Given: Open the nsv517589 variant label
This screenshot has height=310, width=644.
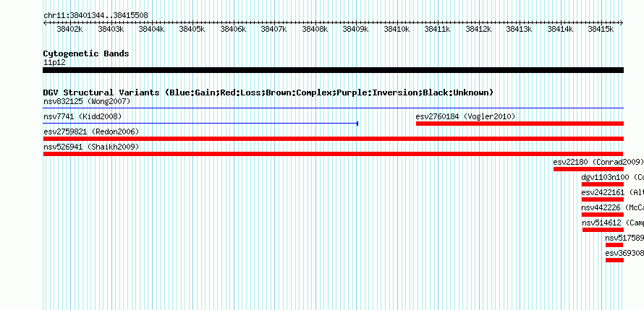Looking at the screenshot, I should tap(624, 238).
